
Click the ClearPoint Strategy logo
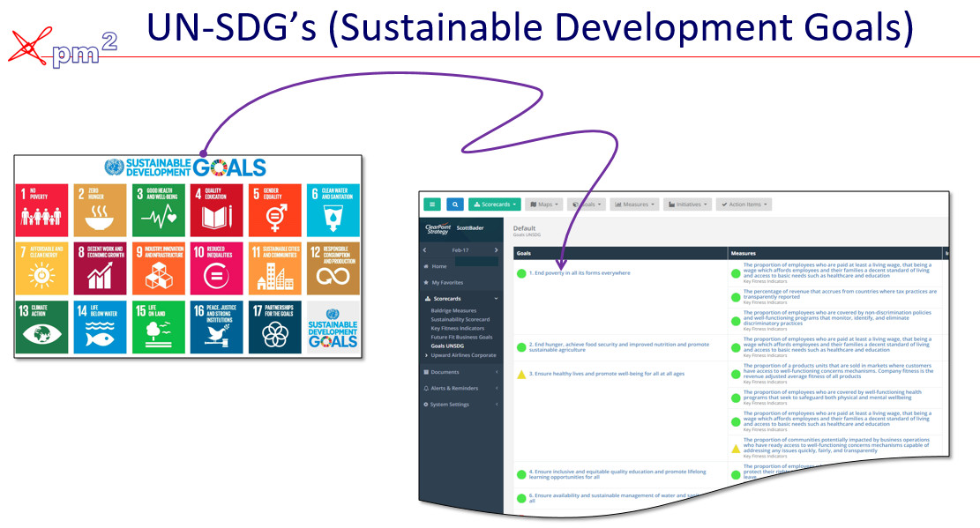(438, 228)
